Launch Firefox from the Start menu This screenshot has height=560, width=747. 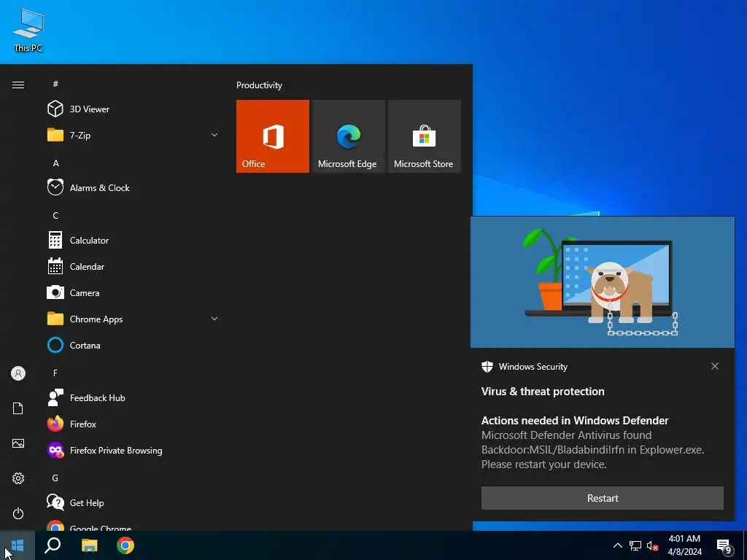coord(133,424)
